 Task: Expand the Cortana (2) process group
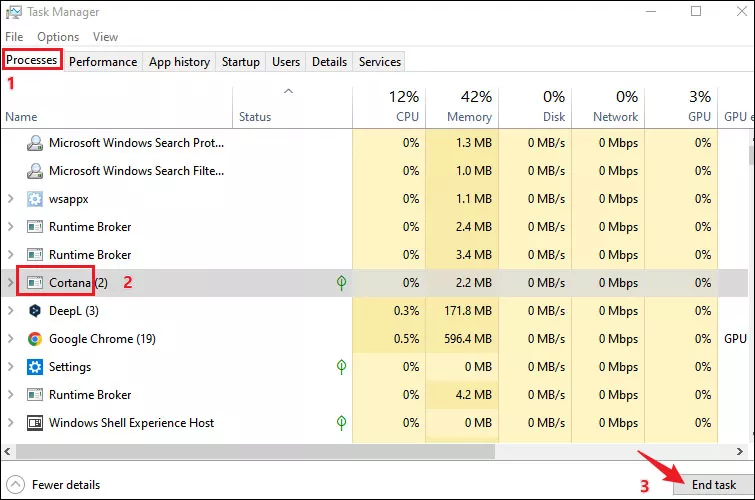point(11,282)
